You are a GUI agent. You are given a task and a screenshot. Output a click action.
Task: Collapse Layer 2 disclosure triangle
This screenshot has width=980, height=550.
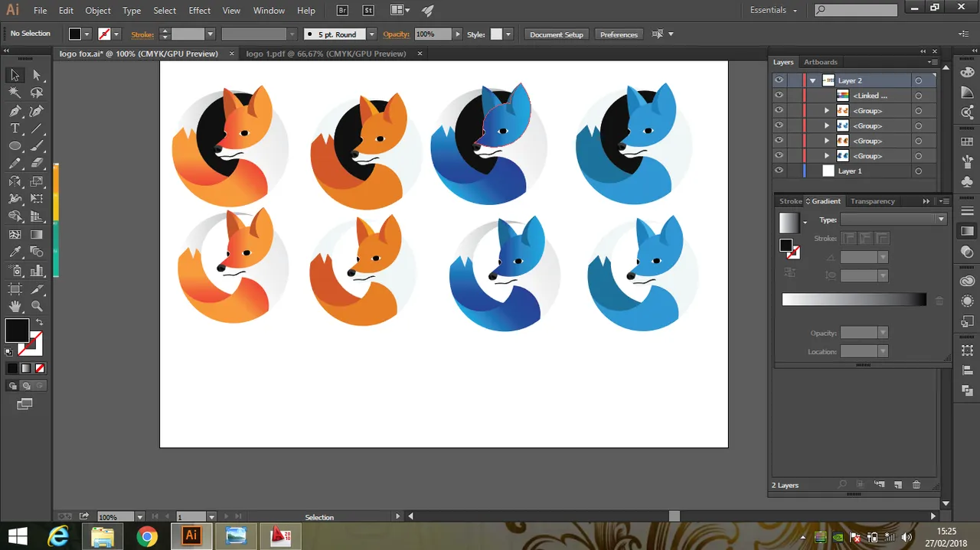812,80
